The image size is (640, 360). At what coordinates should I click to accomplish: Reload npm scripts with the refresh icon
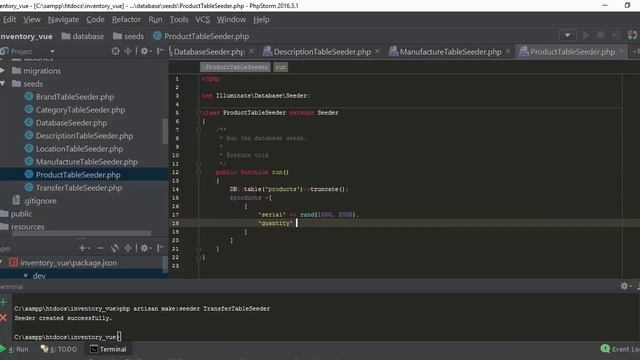115,248
